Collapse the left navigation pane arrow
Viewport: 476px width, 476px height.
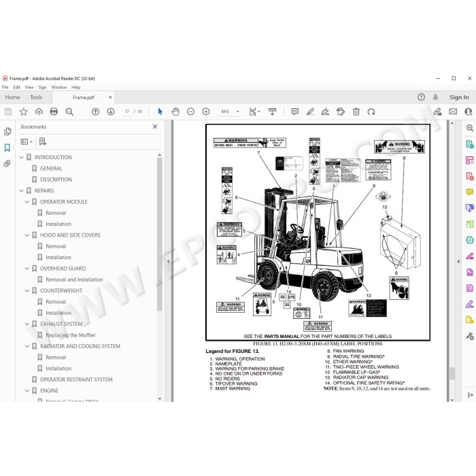tap(169, 261)
